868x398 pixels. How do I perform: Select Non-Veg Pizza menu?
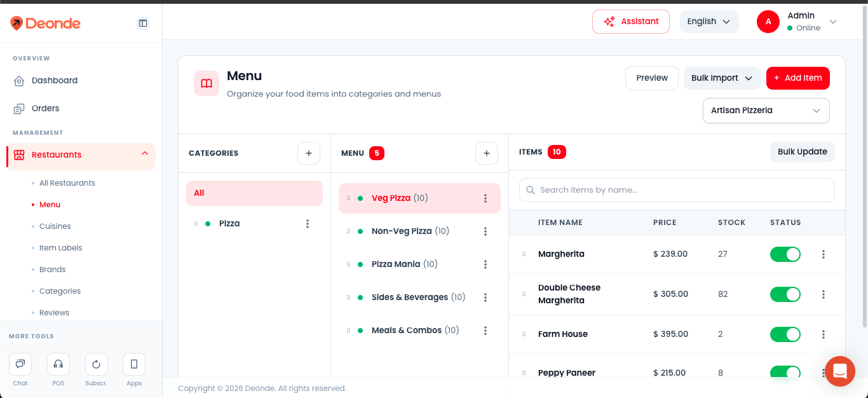419,231
